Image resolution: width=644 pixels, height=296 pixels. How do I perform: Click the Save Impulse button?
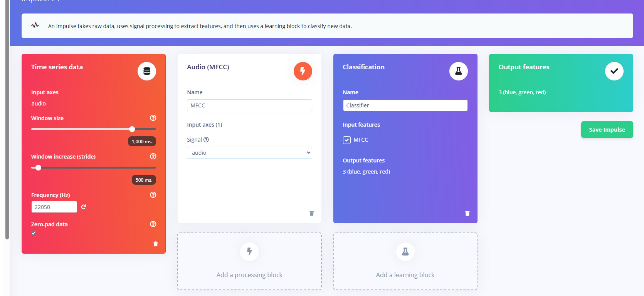[607, 130]
